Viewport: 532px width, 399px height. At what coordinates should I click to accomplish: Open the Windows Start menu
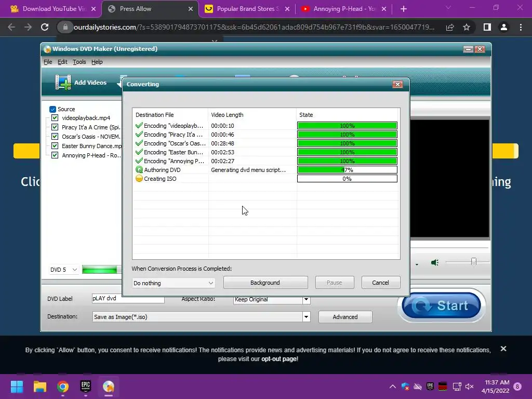coord(17,387)
